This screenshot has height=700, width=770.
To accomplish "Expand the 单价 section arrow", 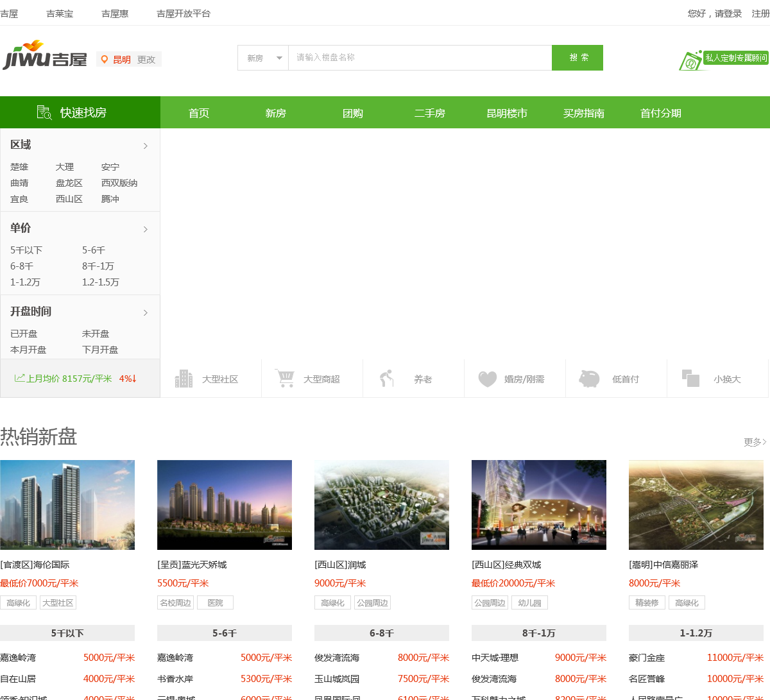I will click(x=146, y=229).
